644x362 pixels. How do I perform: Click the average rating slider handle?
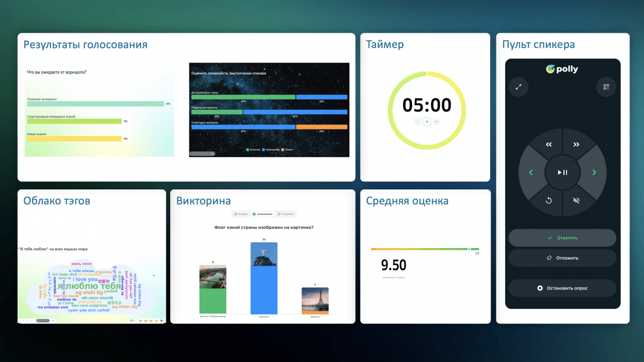click(469, 249)
